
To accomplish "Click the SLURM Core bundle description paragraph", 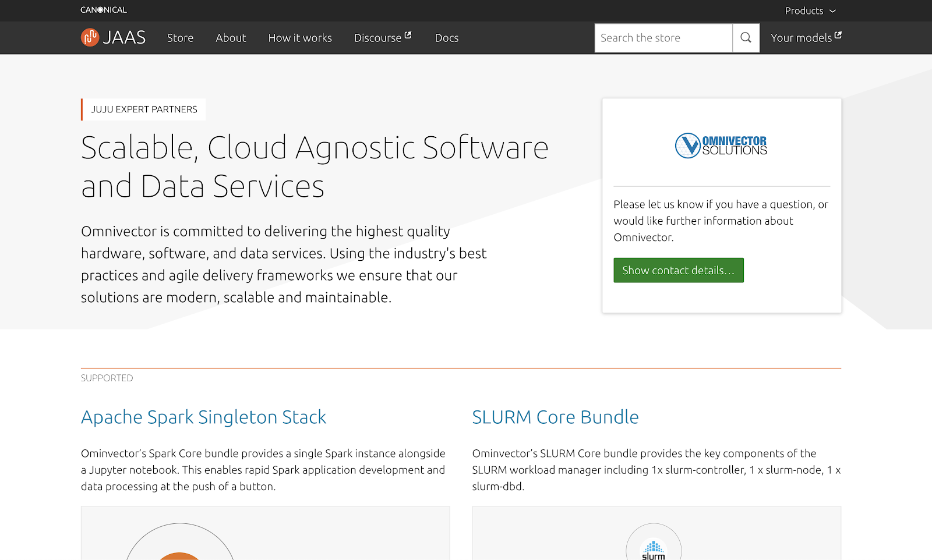I will point(656,470).
